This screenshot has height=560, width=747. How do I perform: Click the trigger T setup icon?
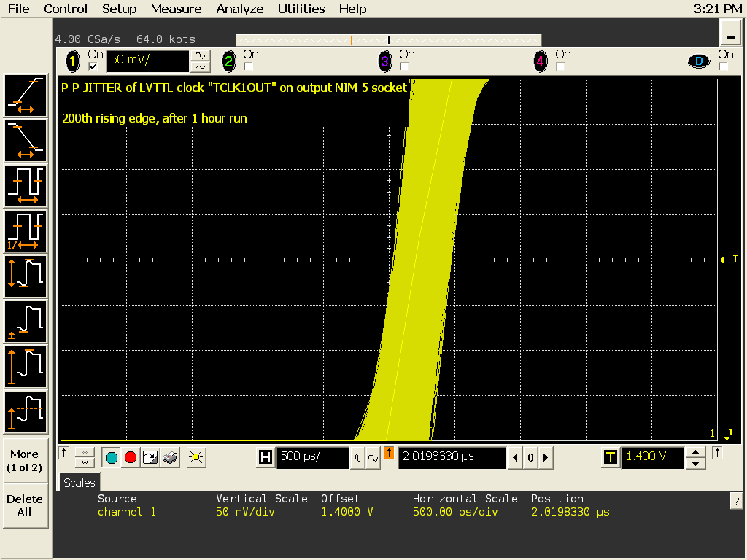[611, 458]
